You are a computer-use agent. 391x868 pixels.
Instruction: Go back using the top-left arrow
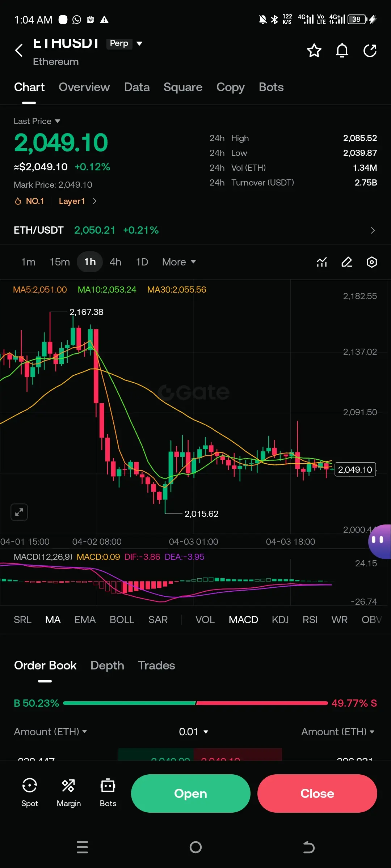pos(19,50)
